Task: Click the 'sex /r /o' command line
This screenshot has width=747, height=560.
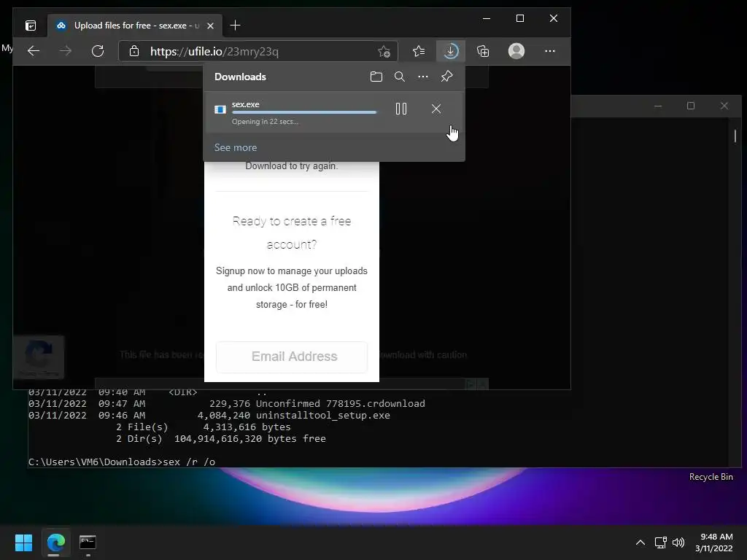Action: [189, 462]
